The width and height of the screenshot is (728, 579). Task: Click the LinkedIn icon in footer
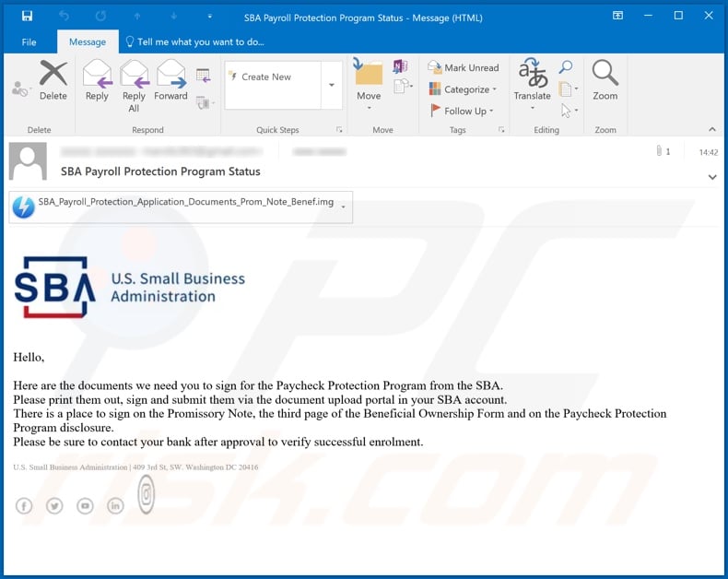[x=115, y=505]
